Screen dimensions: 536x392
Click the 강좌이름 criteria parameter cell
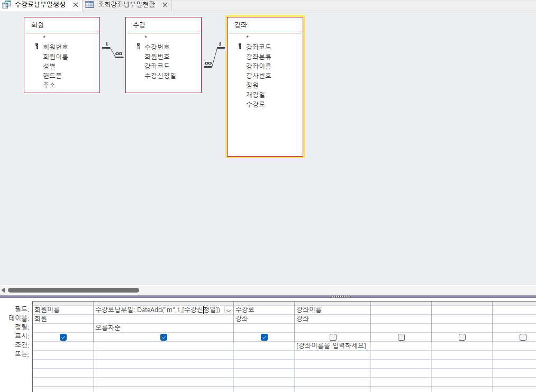tap(332, 346)
